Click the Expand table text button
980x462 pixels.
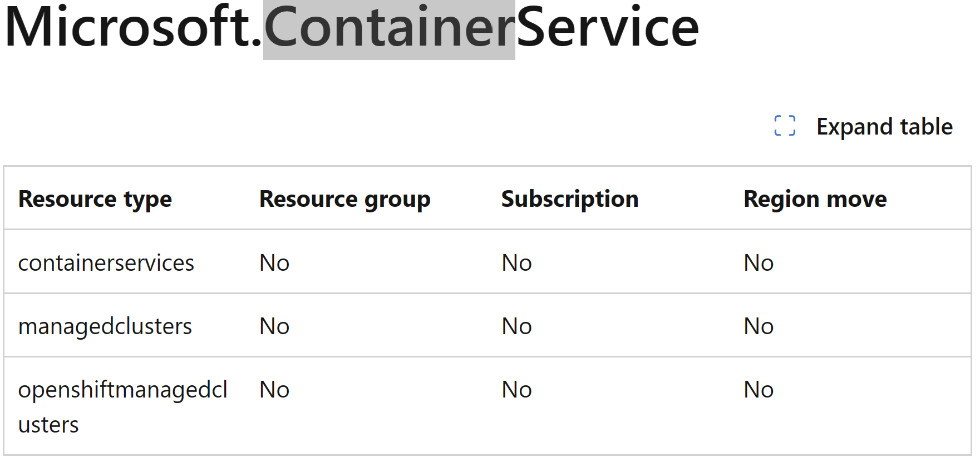point(884,127)
